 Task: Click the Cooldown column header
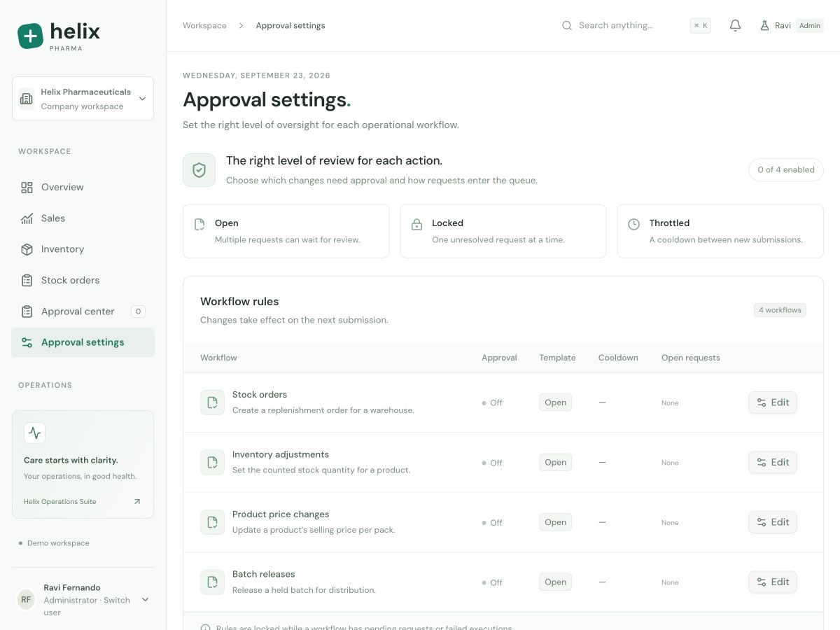click(618, 358)
